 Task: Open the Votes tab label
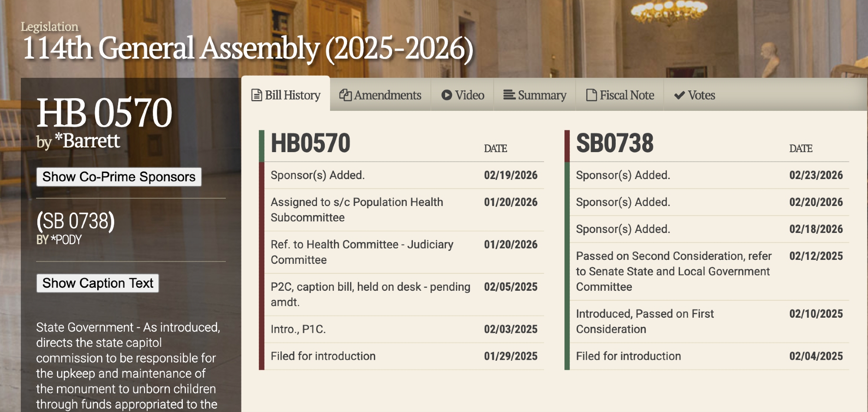coord(701,95)
